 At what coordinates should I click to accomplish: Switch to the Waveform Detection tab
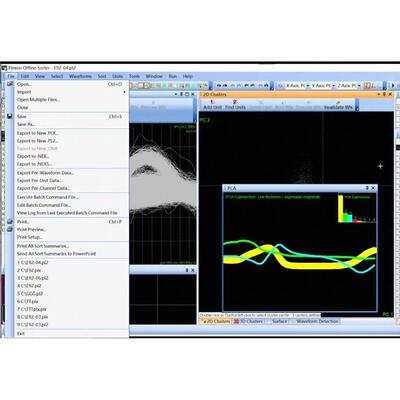click(x=317, y=321)
